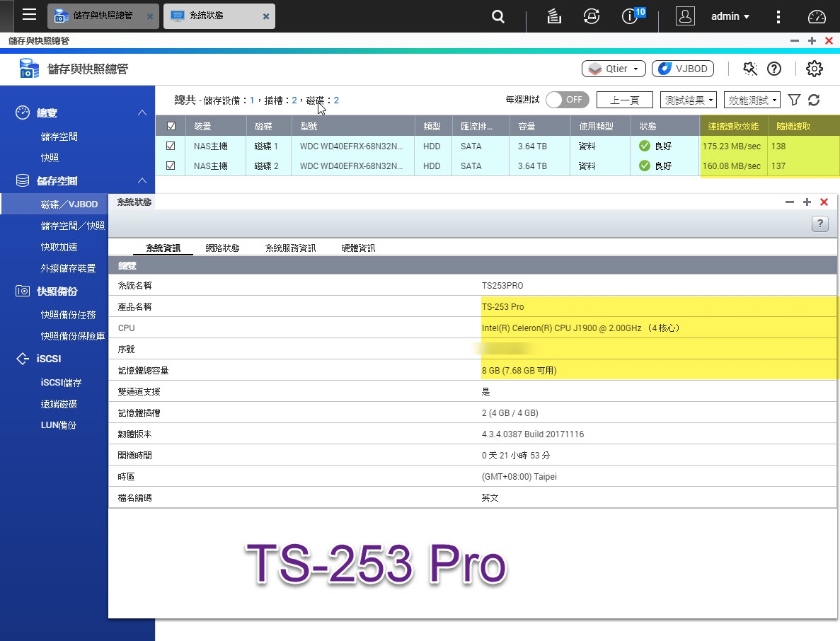The image size is (840, 641).
Task: Open 儲存空間 under overview in sidebar
Action: pos(59,137)
